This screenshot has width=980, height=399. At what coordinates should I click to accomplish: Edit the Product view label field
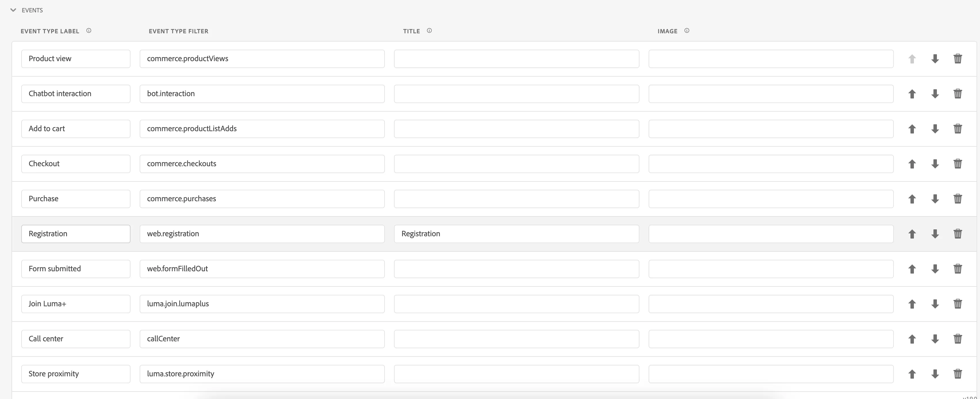76,59
